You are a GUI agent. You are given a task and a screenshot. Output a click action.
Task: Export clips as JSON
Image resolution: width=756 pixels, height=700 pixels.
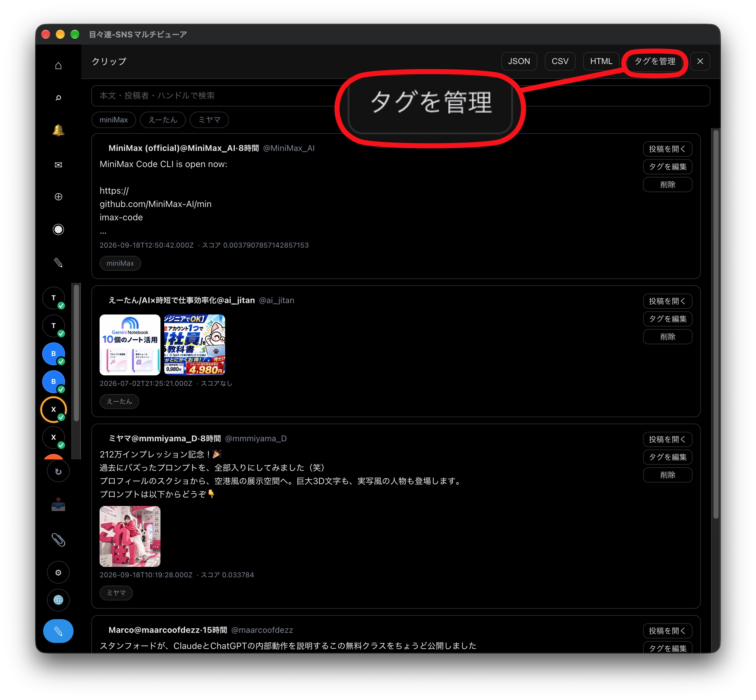point(519,62)
